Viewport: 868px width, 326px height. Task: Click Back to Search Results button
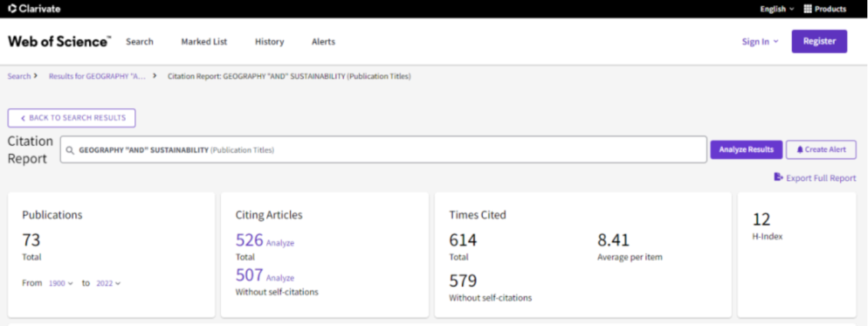click(x=72, y=118)
